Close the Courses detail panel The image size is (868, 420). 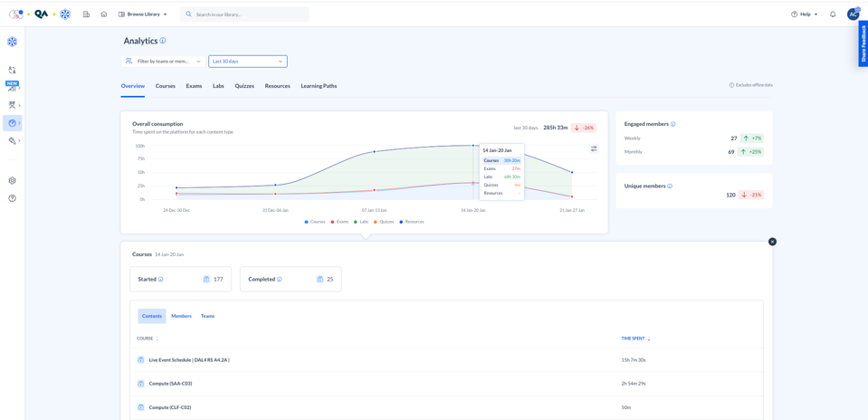[773, 242]
